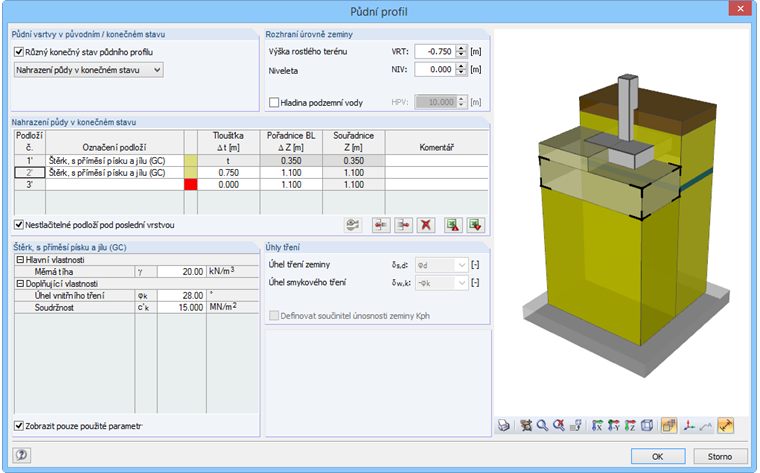The height and width of the screenshot is (473, 760).
Task: Delete the layer row with the red X
Action: [426, 225]
